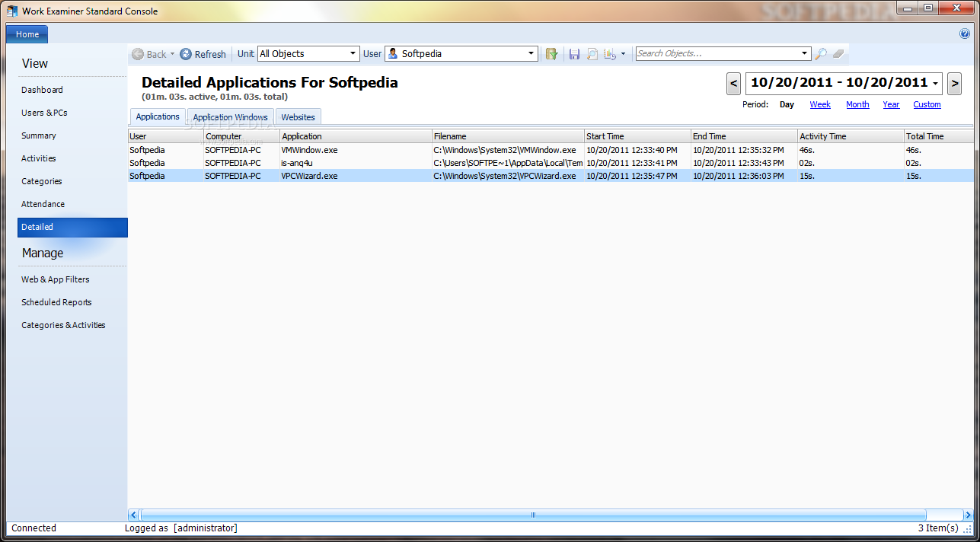Open the Summary view

coord(39,135)
